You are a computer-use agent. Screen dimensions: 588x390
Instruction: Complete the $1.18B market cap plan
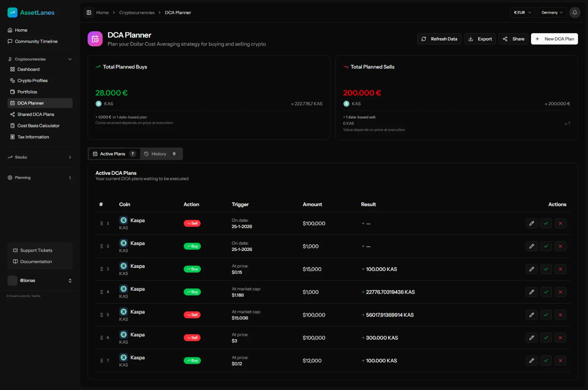coord(546,292)
